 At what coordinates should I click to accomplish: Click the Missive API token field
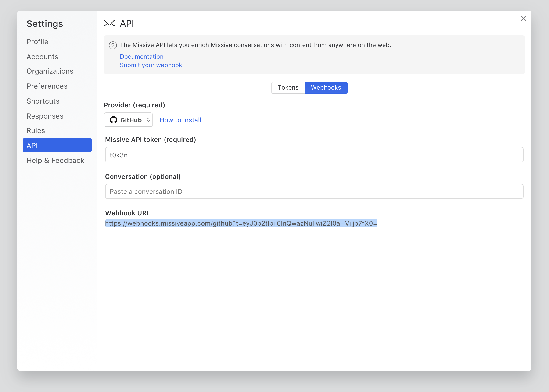point(314,155)
